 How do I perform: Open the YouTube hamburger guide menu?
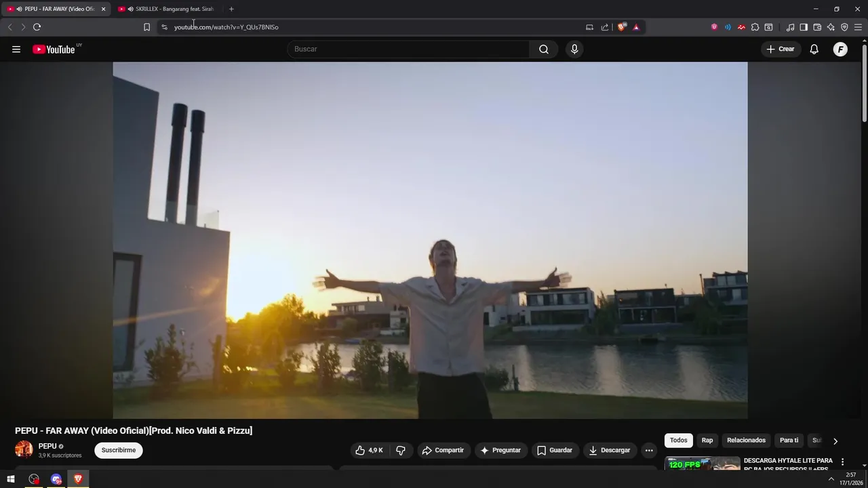point(16,49)
